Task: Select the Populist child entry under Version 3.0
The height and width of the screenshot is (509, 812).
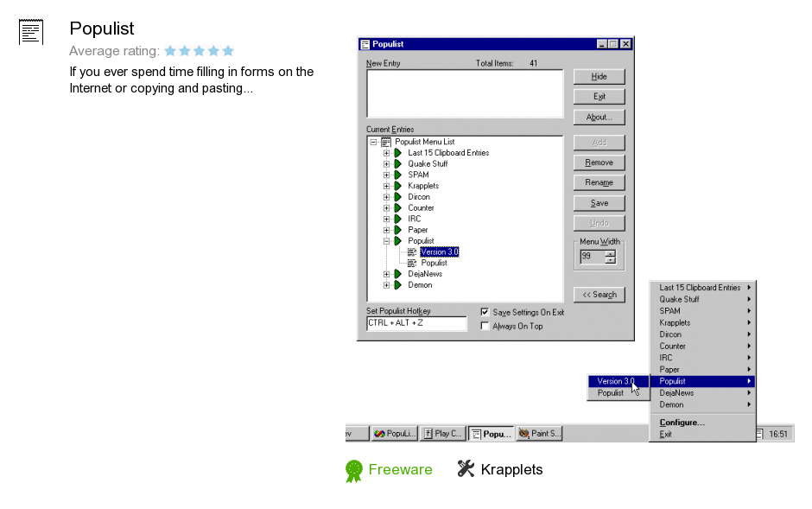Action: 434,263
